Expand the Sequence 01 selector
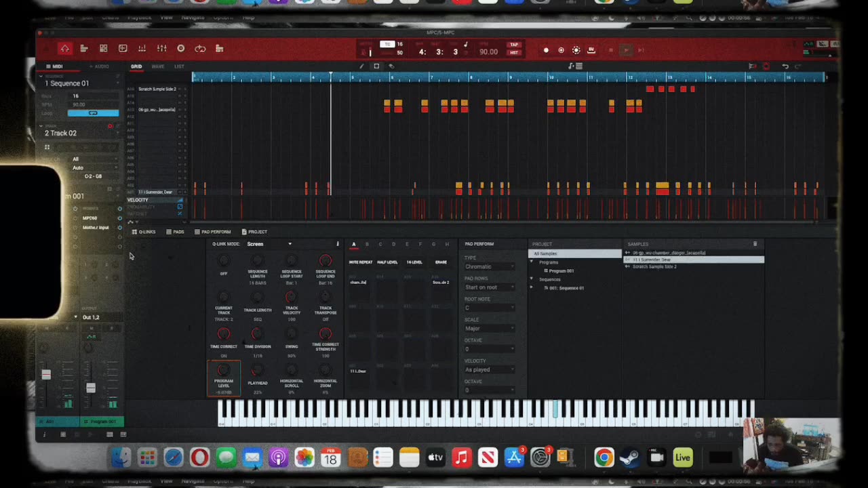The width and height of the screenshot is (868, 488). click(80, 83)
